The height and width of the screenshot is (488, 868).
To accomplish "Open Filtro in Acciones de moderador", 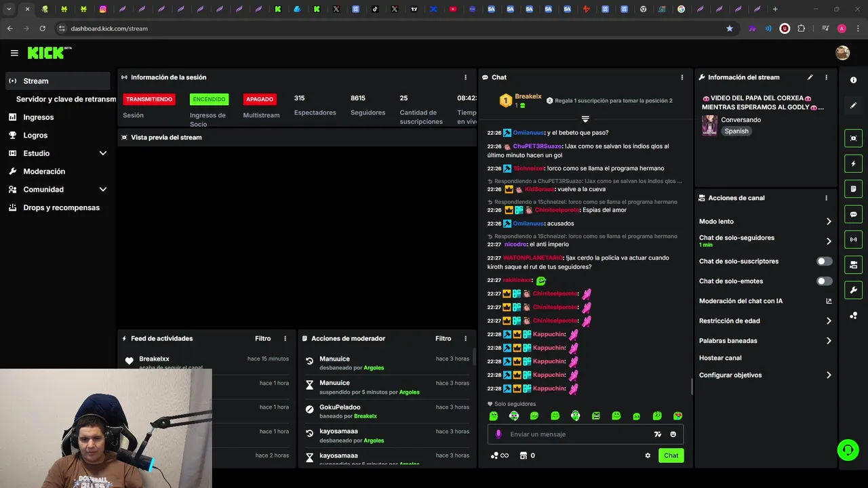I will (x=443, y=338).
